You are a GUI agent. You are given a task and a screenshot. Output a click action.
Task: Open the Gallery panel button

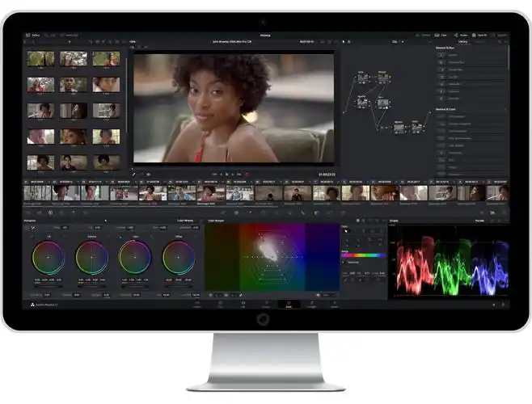tap(34, 36)
